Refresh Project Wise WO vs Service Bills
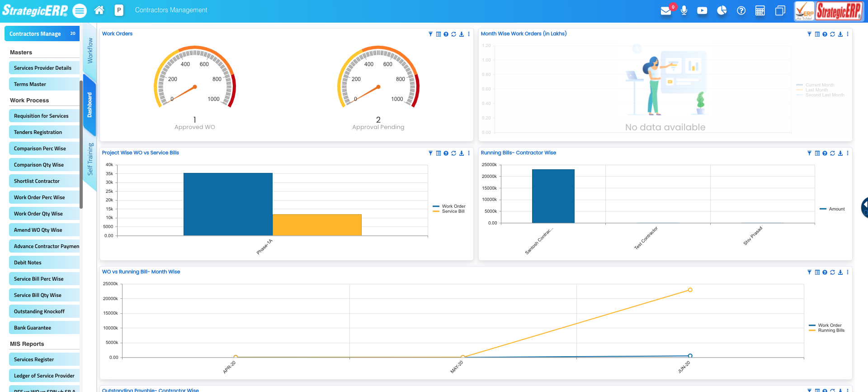The width and height of the screenshot is (868, 392). tap(453, 153)
